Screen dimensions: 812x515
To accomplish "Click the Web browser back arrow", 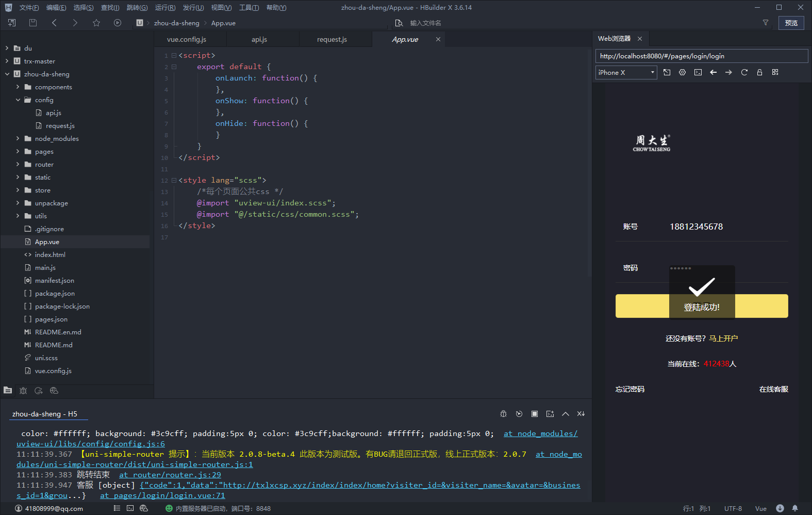I will point(714,72).
